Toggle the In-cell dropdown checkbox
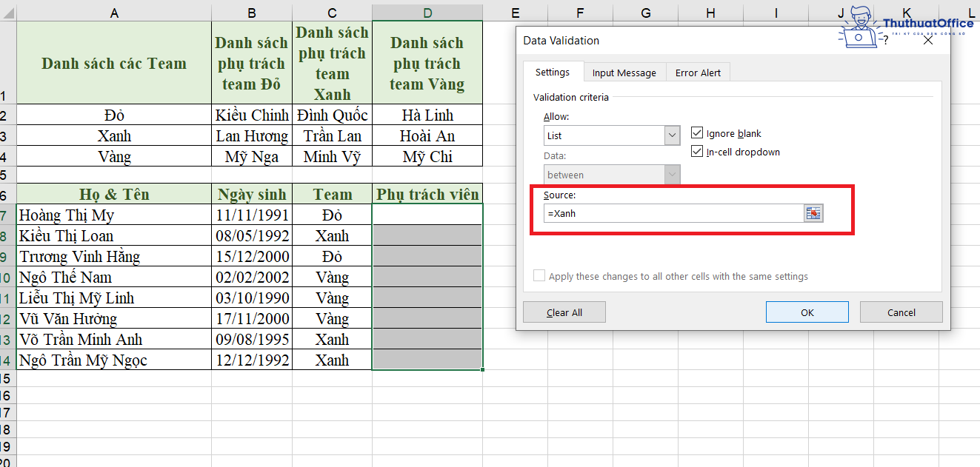 click(697, 151)
